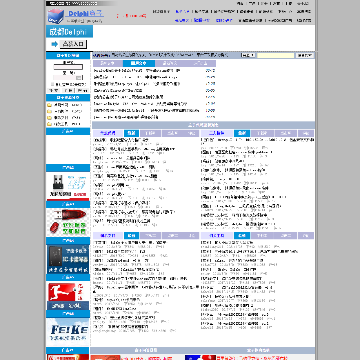Open the 会员入口 member entrance button
The height and width of the screenshot is (360, 360).
coord(74,44)
